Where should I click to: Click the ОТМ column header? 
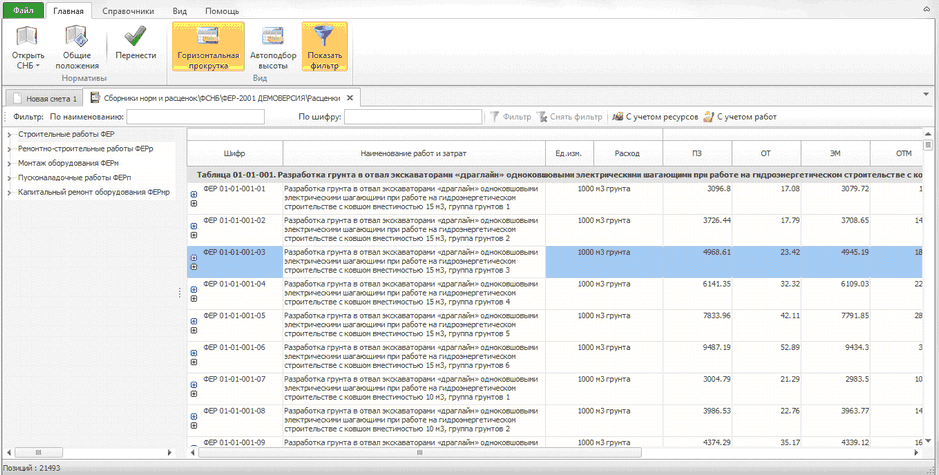click(x=896, y=153)
